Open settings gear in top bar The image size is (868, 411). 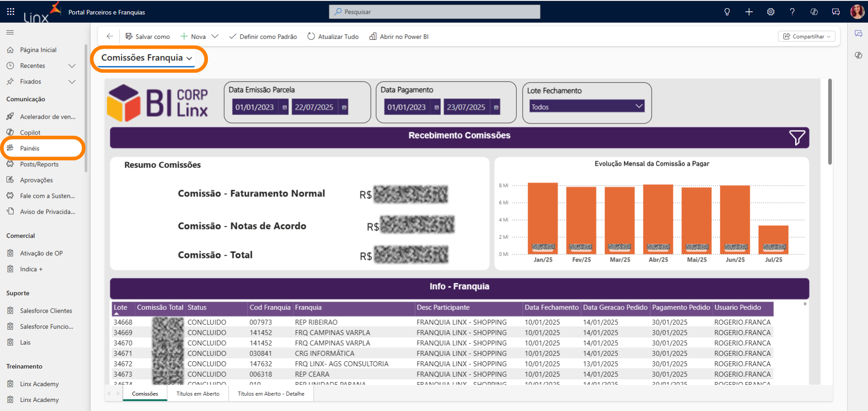click(x=770, y=12)
